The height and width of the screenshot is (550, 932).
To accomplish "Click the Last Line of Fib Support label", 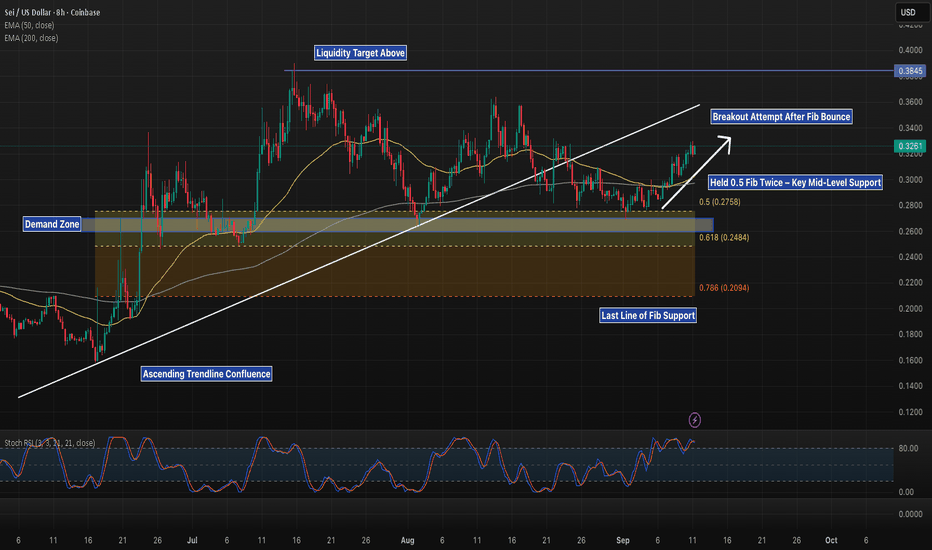I will (x=647, y=315).
